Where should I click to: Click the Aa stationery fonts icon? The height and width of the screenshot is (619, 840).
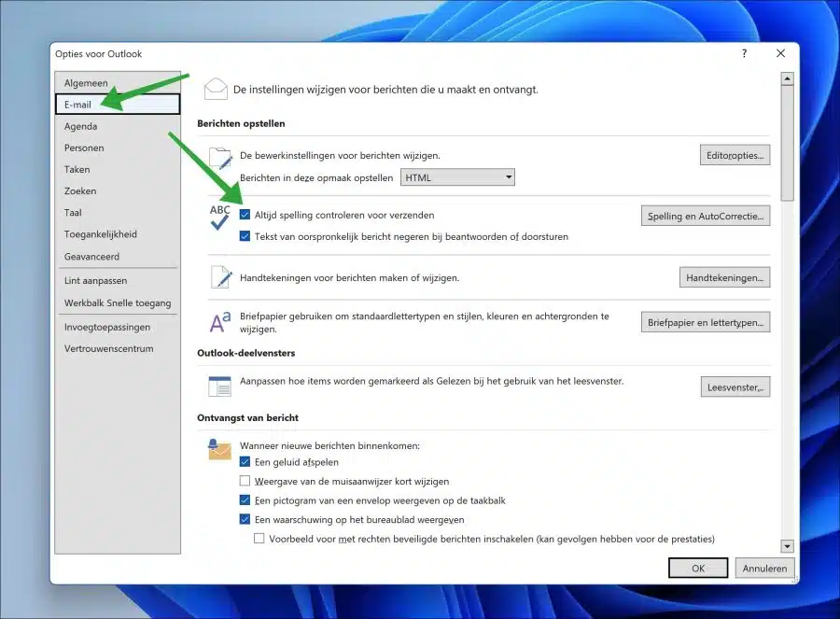tap(219, 321)
